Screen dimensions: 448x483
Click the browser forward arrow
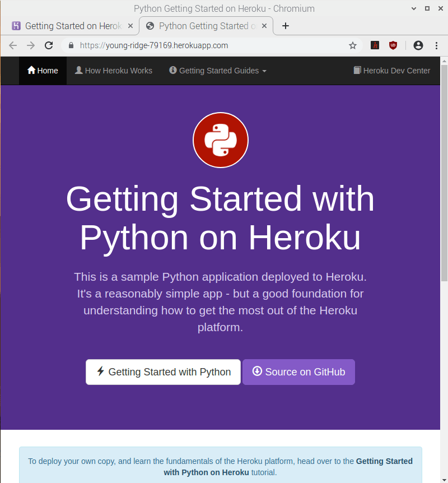pyautogui.click(x=31, y=45)
